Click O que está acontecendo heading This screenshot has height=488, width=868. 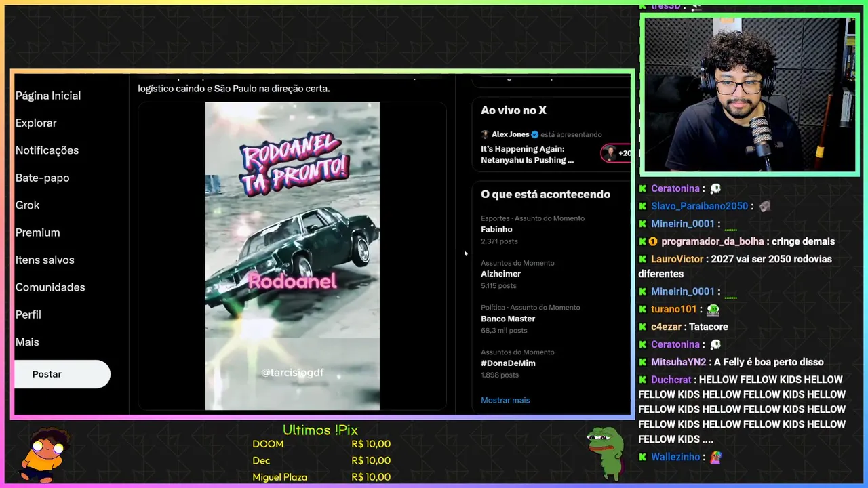point(545,195)
